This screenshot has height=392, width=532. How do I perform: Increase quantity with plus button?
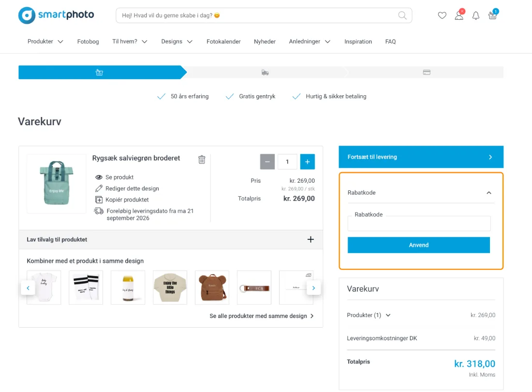point(308,162)
